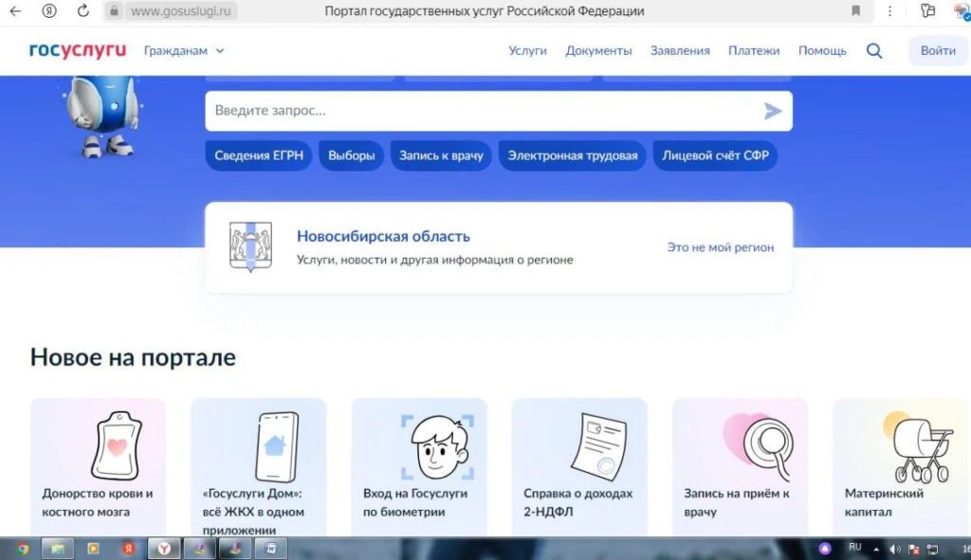Image resolution: width=971 pixels, height=560 pixels.
Task: Switch to the Yandex Browser taskbar button
Action: [163, 549]
